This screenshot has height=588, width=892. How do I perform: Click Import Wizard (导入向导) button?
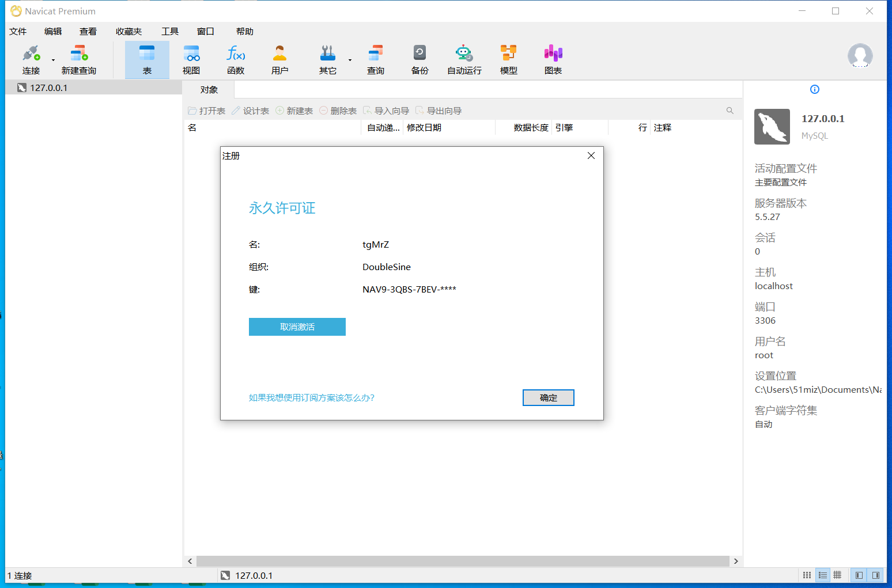pos(386,111)
